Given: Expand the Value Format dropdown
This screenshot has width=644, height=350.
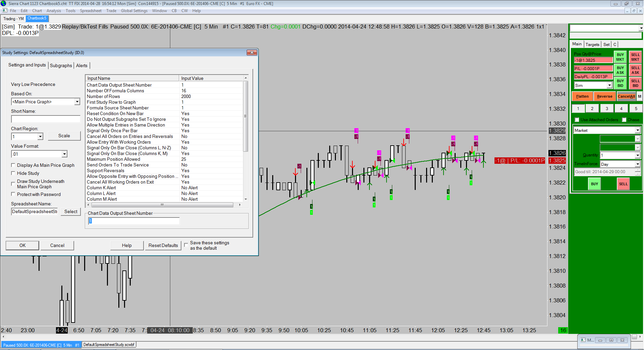Looking at the screenshot, I should point(64,154).
